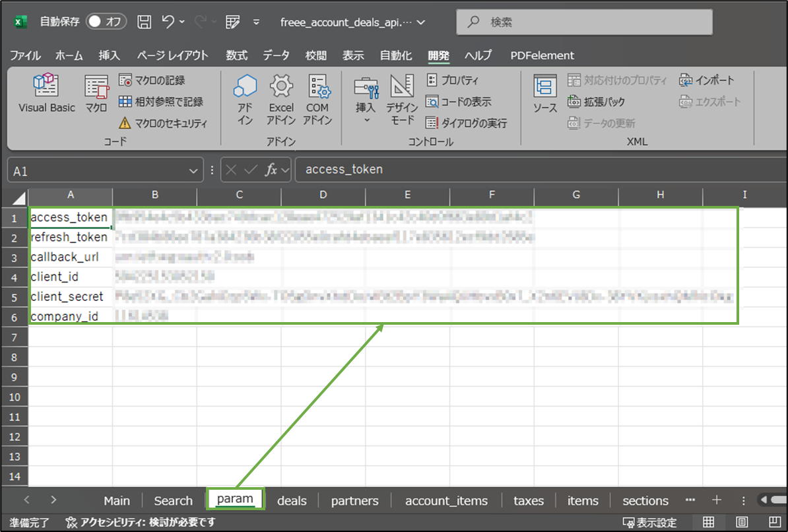
Task: Open the Macros dialog icon
Action: pos(96,94)
